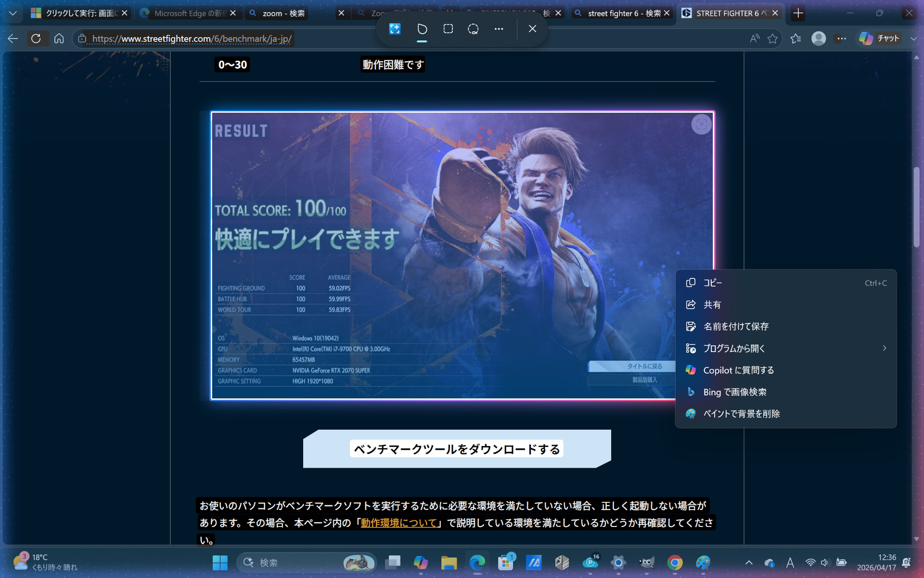Viewport: 924px width, 578px height.
Task: Select the lasso-style capture tool
Action: pos(473,29)
